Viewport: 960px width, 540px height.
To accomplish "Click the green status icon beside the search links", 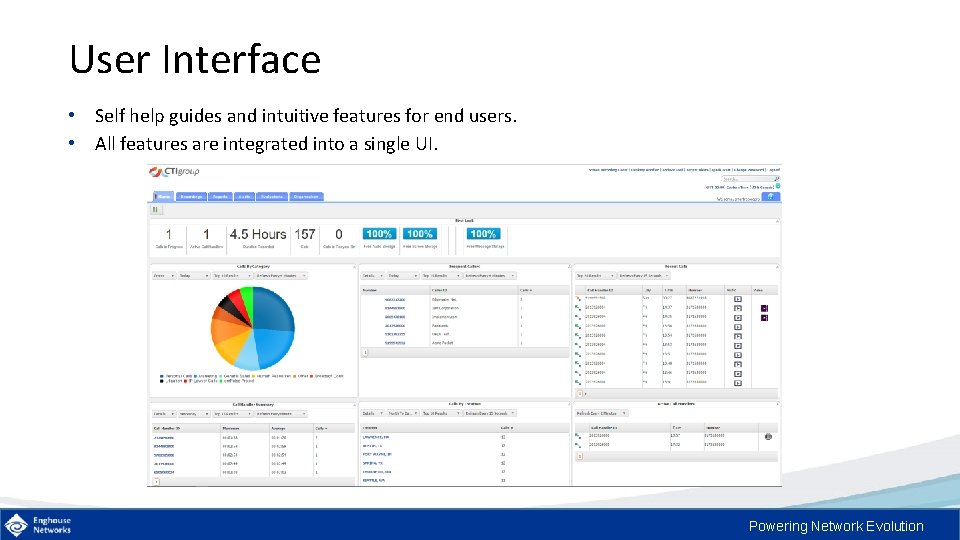I will click(x=778, y=186).
